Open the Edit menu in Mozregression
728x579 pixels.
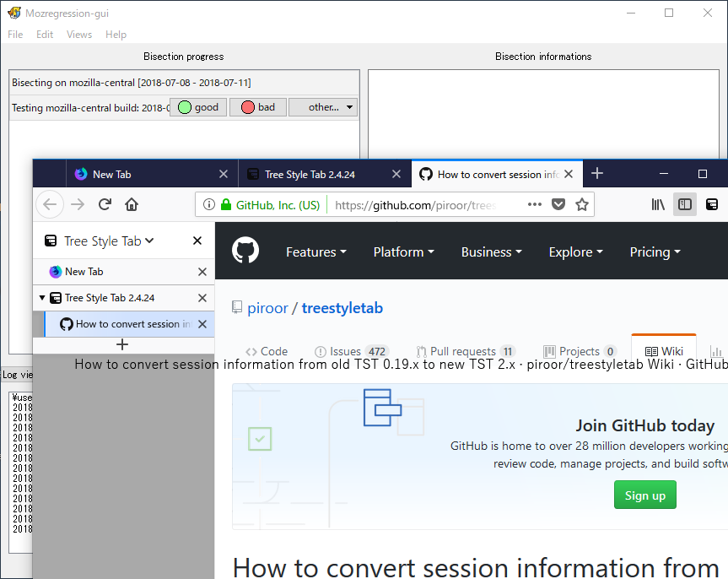click(x=45, y=35)
